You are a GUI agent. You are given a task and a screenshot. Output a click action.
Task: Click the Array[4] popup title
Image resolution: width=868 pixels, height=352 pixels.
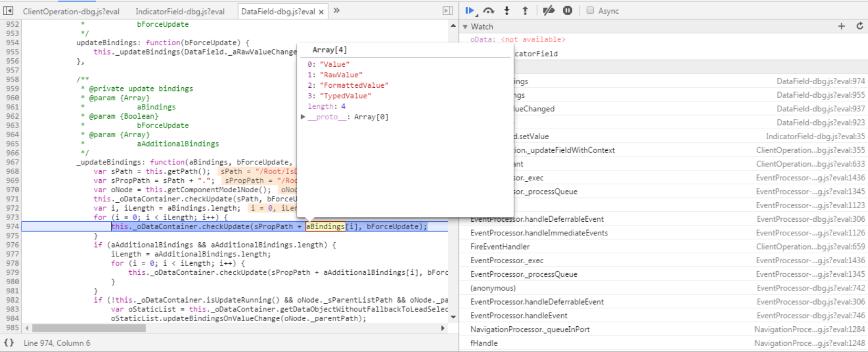pyautogui.click(x=329, y=50)
